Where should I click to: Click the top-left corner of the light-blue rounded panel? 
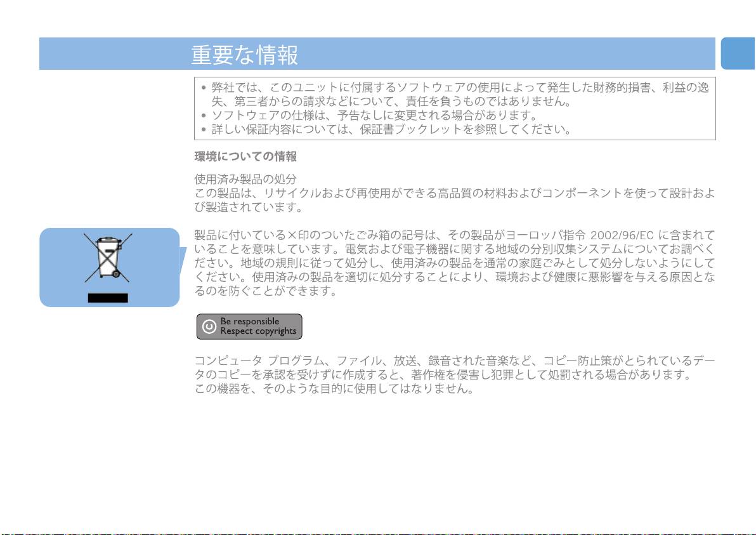click(x=47, y=234)
